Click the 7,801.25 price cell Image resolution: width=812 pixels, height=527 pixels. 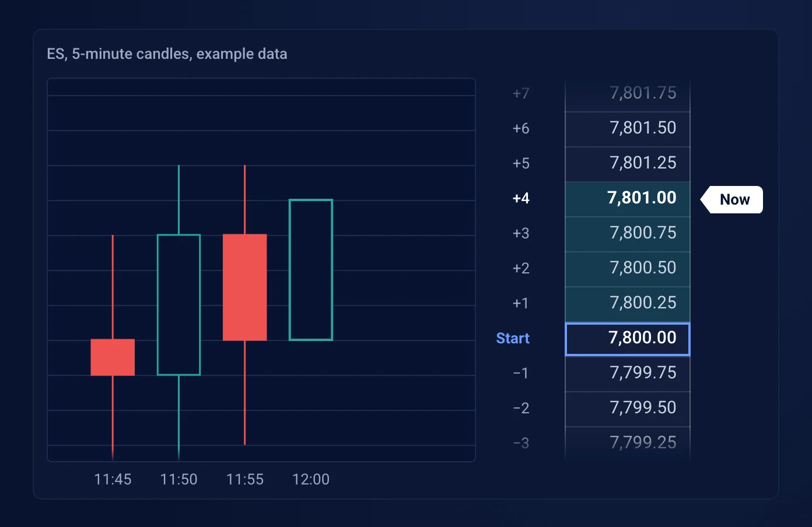coord(628,164)
